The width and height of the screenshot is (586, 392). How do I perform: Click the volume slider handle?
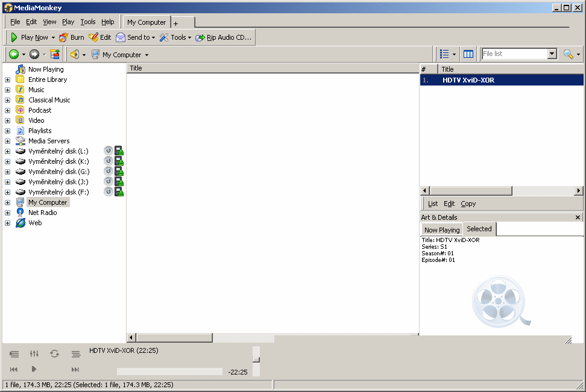click(x=256, y=359)
